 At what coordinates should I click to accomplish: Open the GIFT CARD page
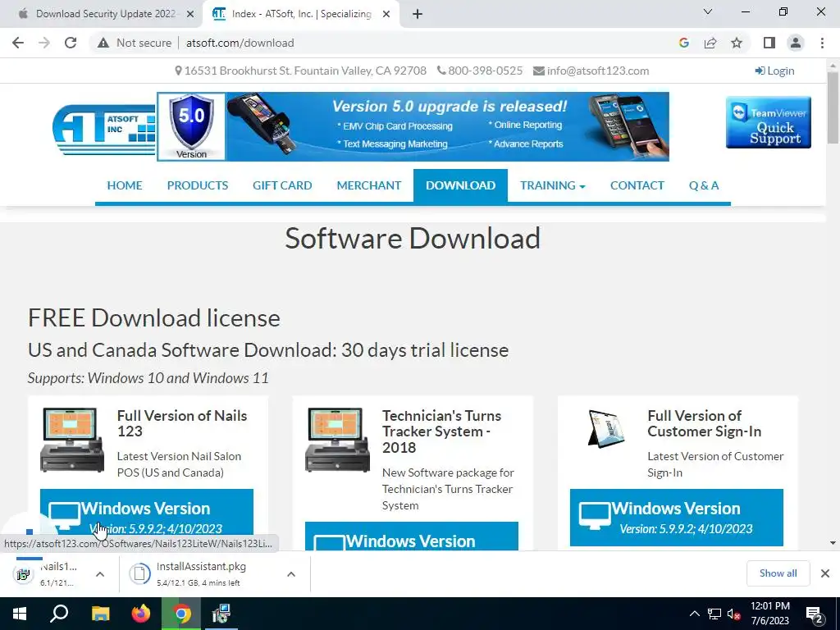tap(282, 185)
